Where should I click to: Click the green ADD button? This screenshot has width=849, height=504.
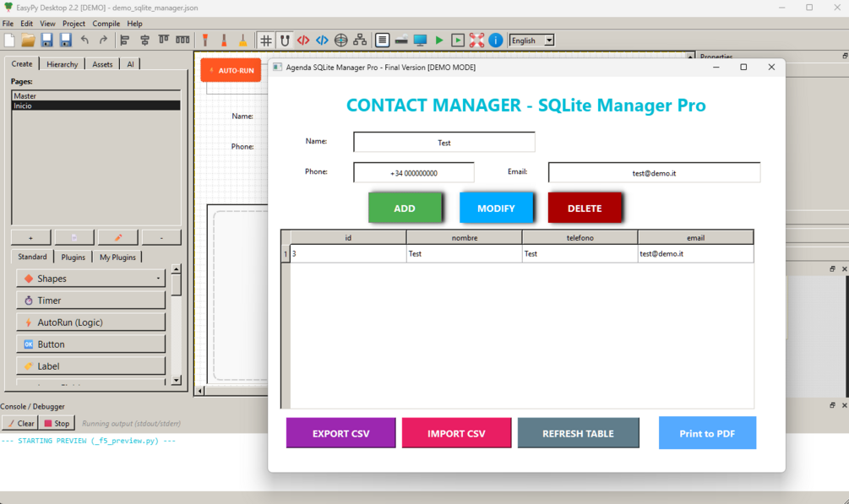tap(405, 208)
